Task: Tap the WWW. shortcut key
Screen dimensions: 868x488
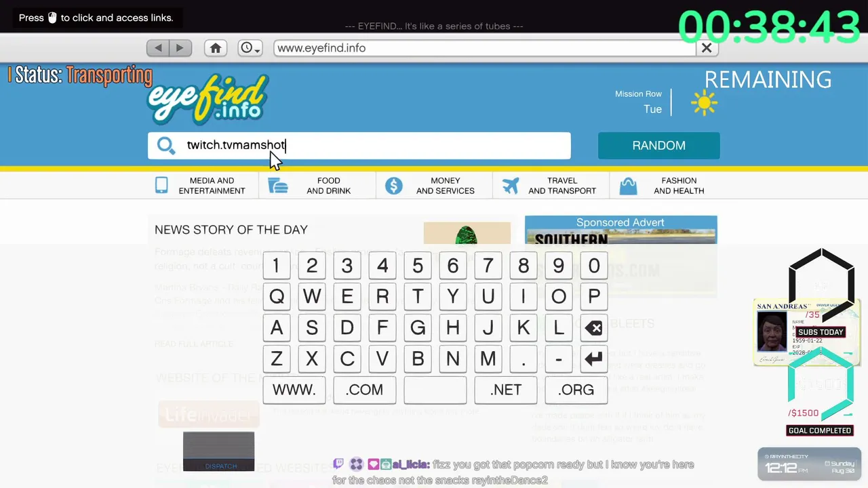Action: tap(294, 390)
